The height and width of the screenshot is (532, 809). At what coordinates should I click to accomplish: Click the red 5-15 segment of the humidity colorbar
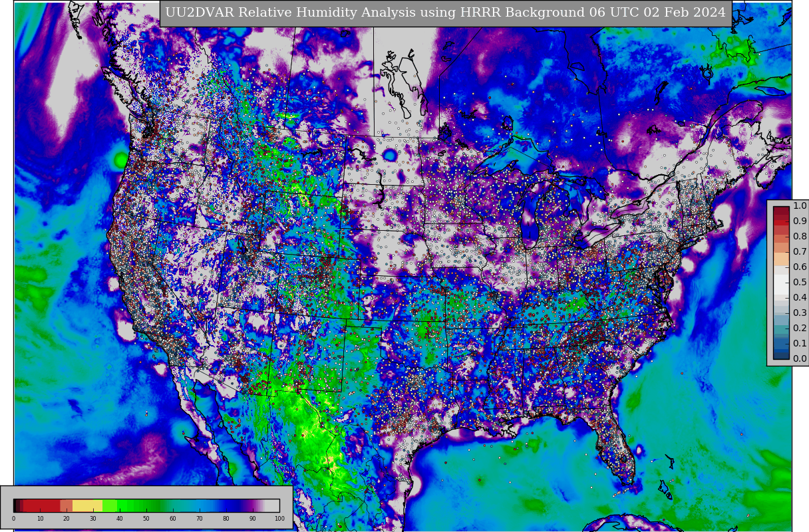[x=41, y=505]
